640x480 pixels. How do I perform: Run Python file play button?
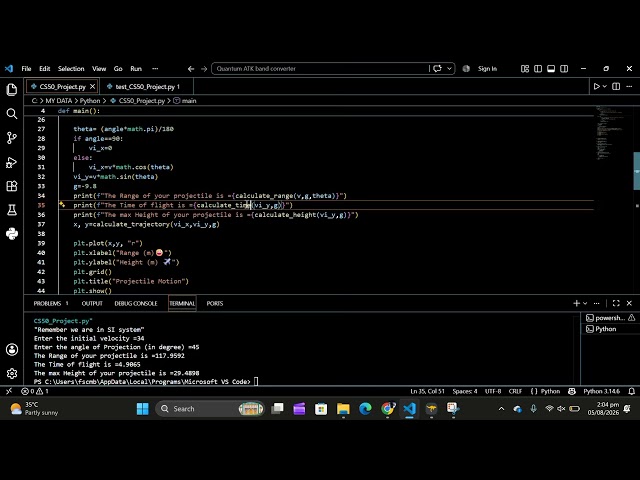(x=596, y=87)
